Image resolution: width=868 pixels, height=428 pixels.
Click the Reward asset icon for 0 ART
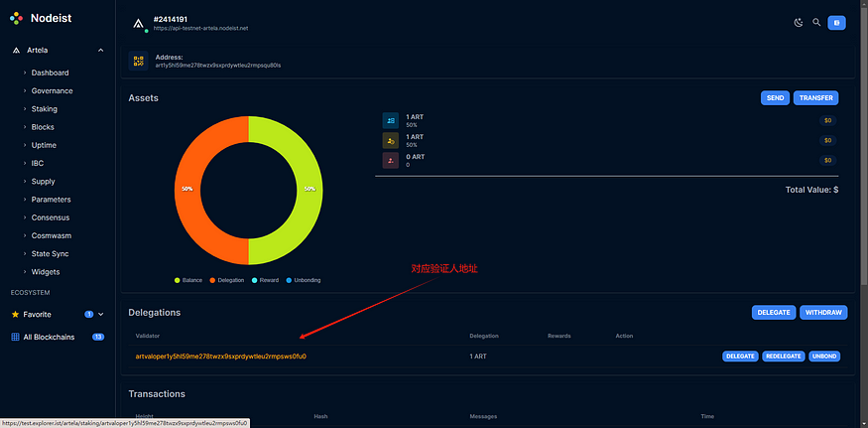390,160
